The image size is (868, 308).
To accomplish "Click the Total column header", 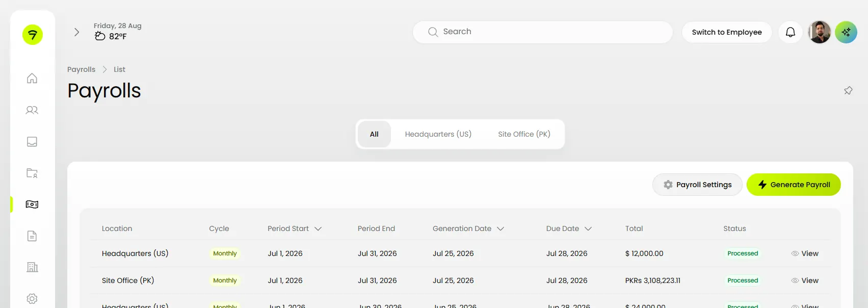I will tap(634, 228).
